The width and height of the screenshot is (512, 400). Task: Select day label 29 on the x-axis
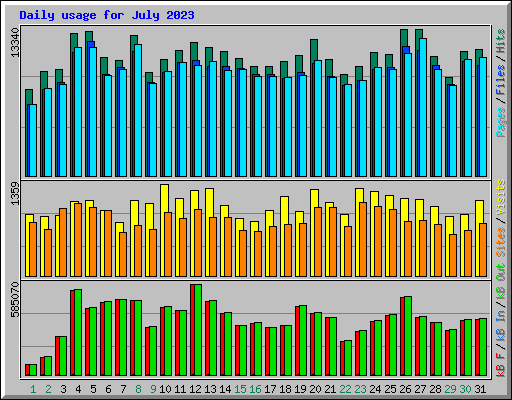pyautogui.click(x=450, y=389)
